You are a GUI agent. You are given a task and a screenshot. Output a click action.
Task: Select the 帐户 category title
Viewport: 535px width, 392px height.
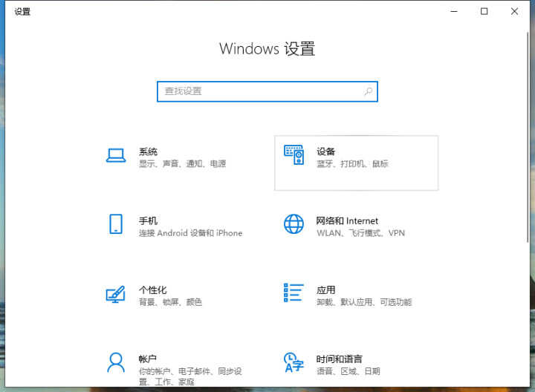tap(148, 359)
